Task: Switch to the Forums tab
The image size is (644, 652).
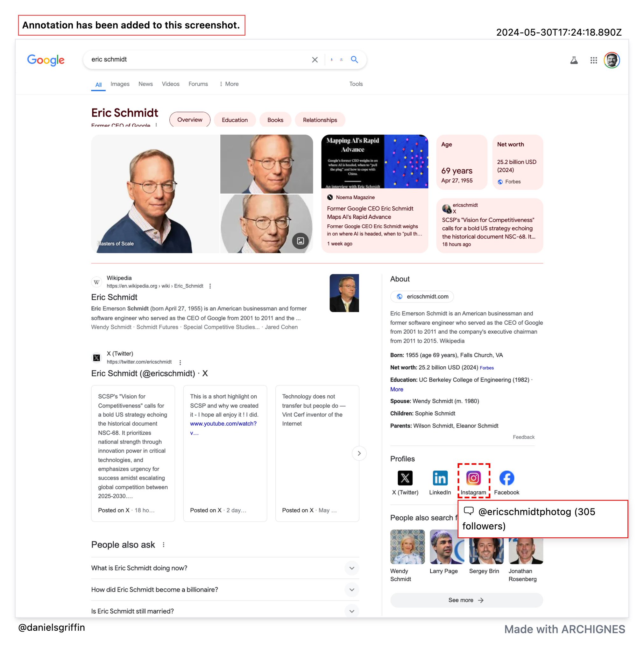Action: click(198, 84)
